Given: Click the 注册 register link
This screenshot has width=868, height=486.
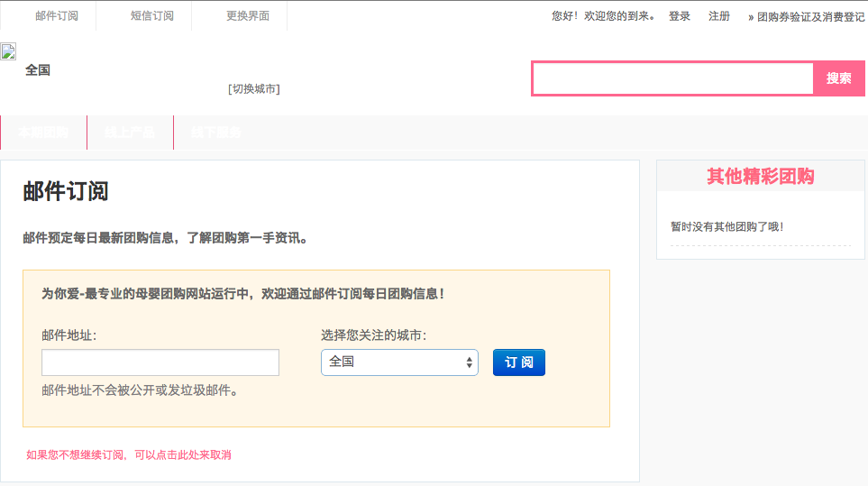Looking at the screenshot, I should click(719, 16).
